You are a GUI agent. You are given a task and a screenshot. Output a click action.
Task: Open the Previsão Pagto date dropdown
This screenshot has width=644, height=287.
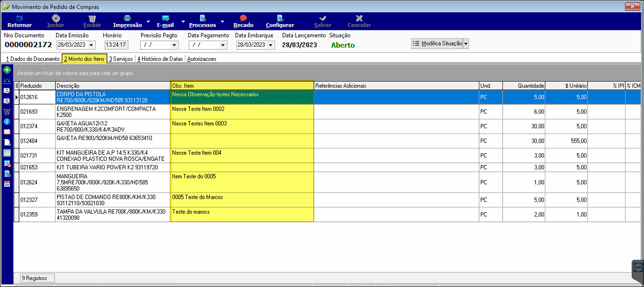point(175,45)
